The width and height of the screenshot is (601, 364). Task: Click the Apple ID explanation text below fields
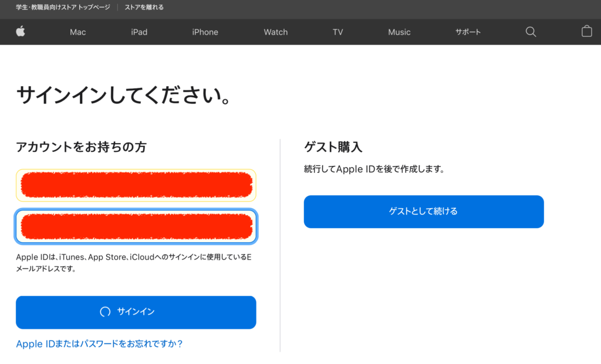point(134,263)
